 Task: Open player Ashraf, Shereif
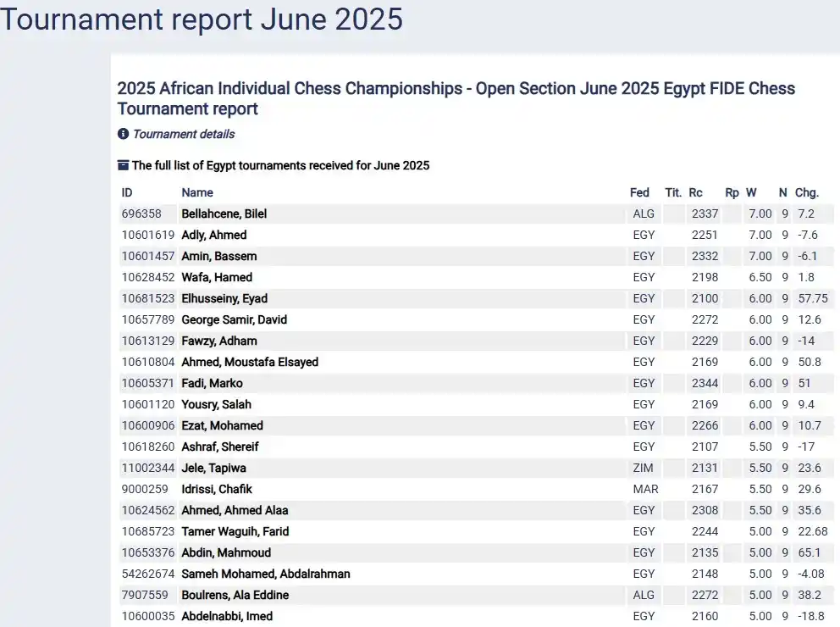219,447
